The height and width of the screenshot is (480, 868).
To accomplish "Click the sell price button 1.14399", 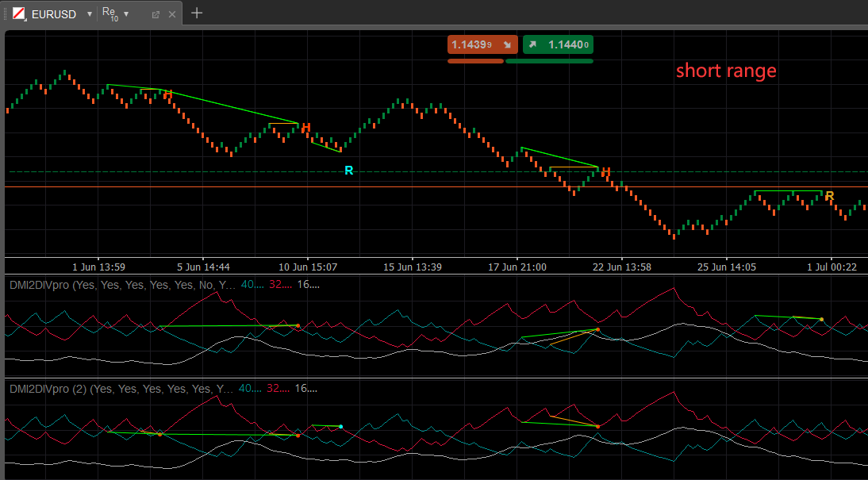I will coord(482,45).
